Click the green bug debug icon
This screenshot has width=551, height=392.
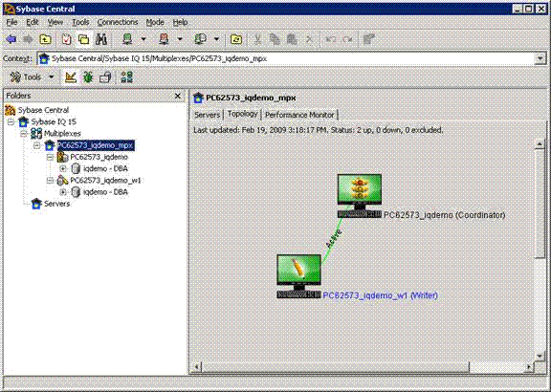88,76
